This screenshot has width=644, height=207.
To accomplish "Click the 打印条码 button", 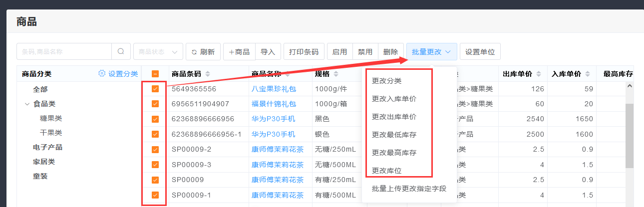I will coord(304,52).
